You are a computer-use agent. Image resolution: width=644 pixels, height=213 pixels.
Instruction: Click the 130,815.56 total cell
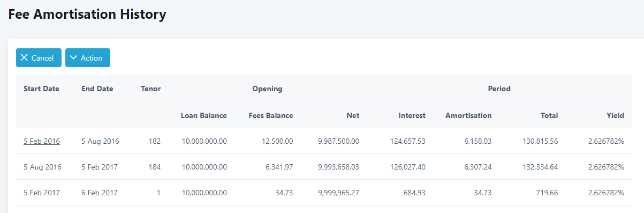pos(540,141)
